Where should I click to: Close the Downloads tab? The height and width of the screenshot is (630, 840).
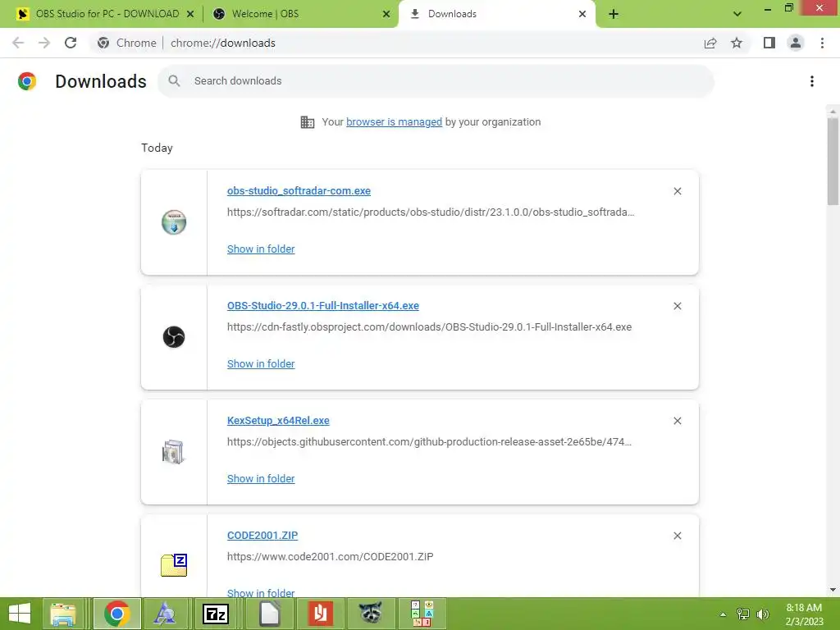[x=582, y=14]
